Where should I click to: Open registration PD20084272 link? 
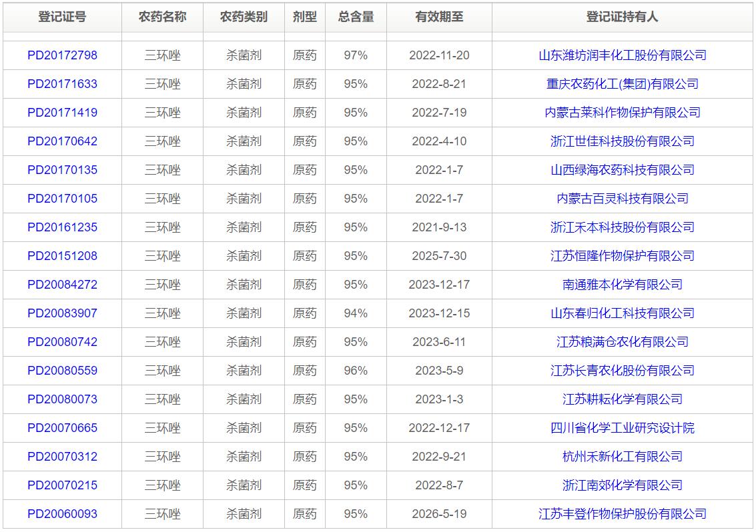[x=62, y=285]
